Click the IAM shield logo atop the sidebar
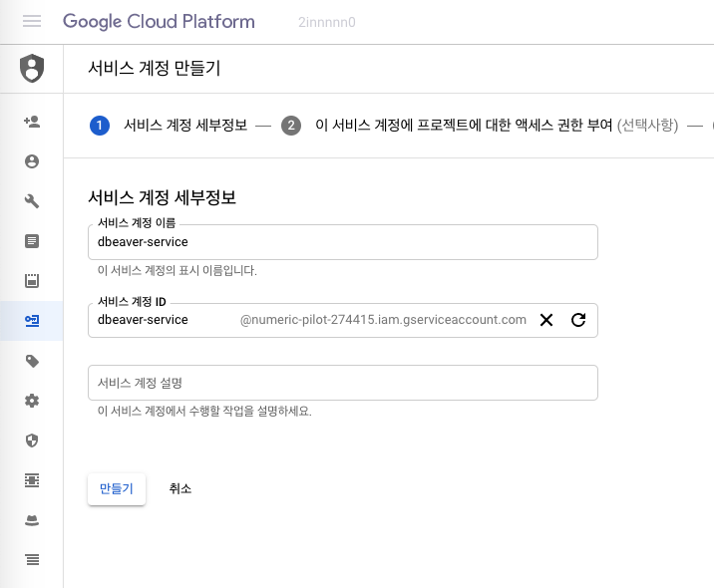Image resolution: width=714 pixels, height=588 pixels. coord(32,69)
